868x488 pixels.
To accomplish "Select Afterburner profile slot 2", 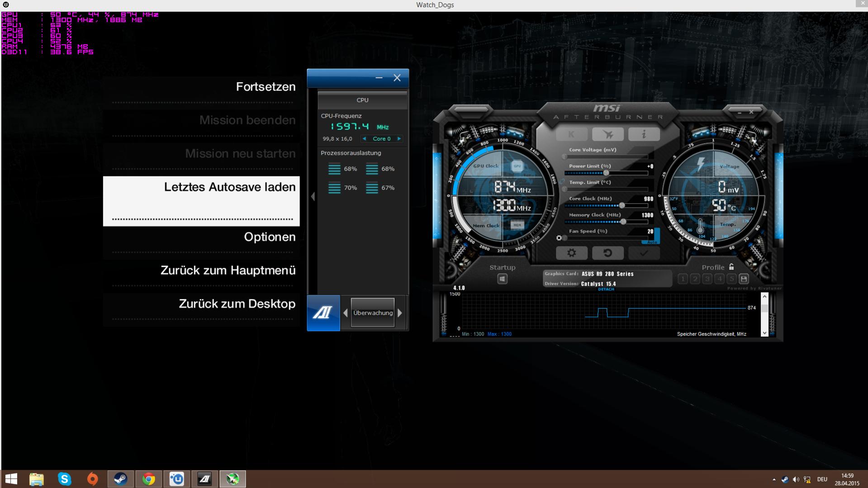I will pos(695,279).
